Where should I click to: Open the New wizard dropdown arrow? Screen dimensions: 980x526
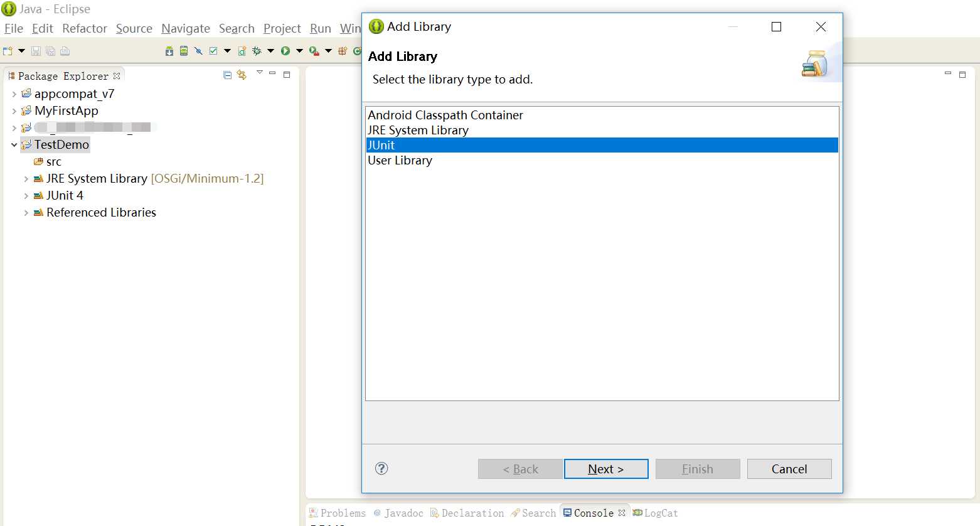[x=21, y=51]
